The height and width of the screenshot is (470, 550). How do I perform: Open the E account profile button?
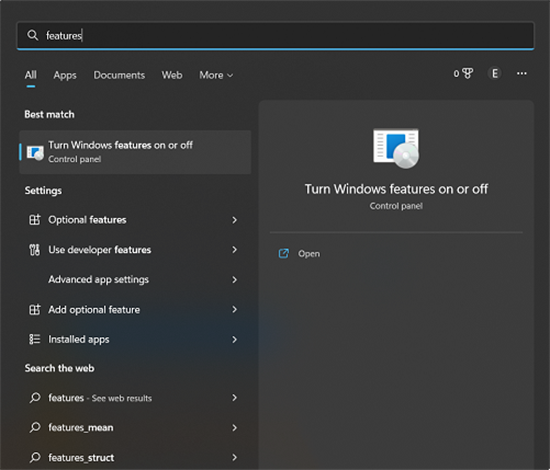coord(495,74)
